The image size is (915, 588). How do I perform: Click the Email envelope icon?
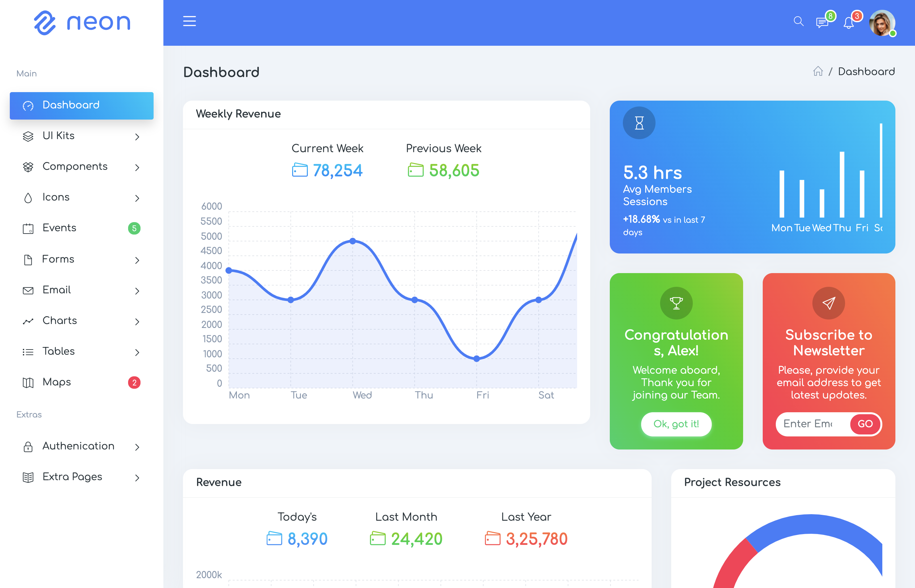tap(28, 290)
